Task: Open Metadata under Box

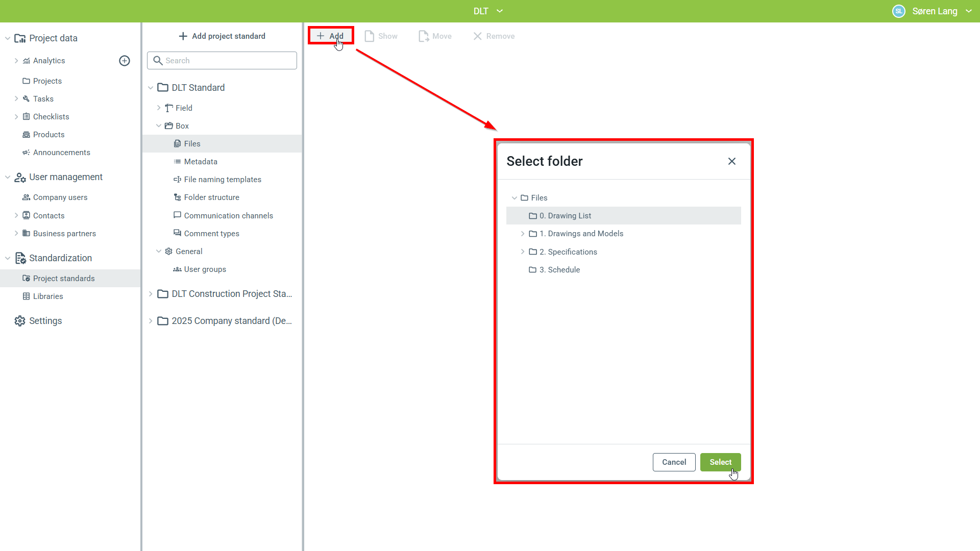Action: pyautogui.click(x=201, y=162)
